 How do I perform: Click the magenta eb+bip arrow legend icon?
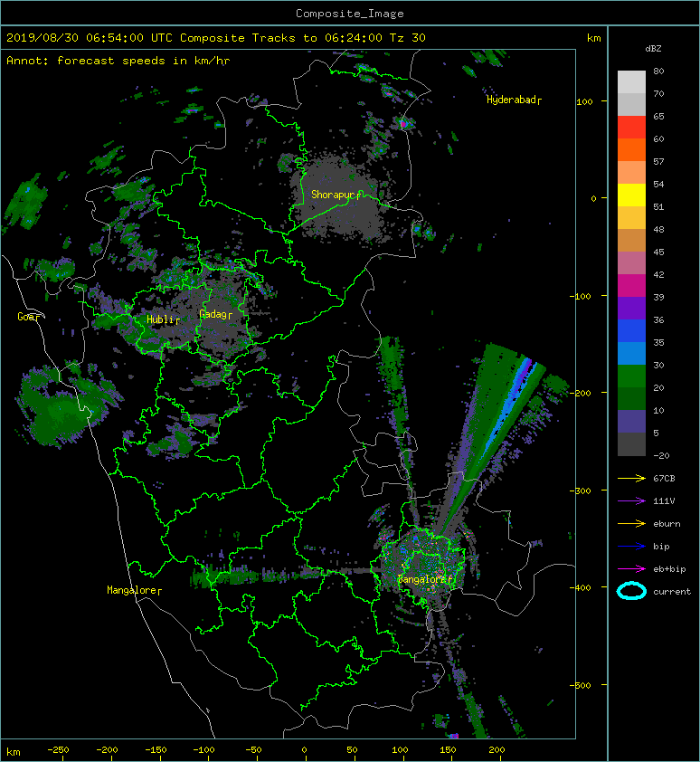coord(631,568)
